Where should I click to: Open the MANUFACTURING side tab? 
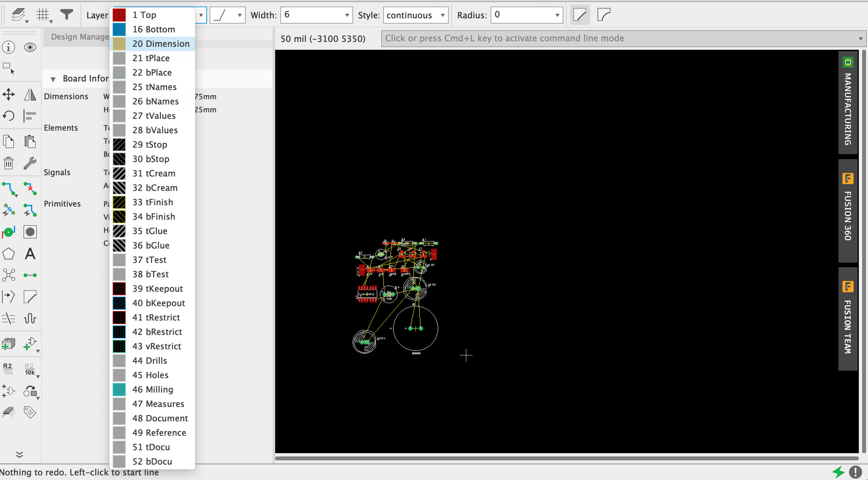(848, 102)
